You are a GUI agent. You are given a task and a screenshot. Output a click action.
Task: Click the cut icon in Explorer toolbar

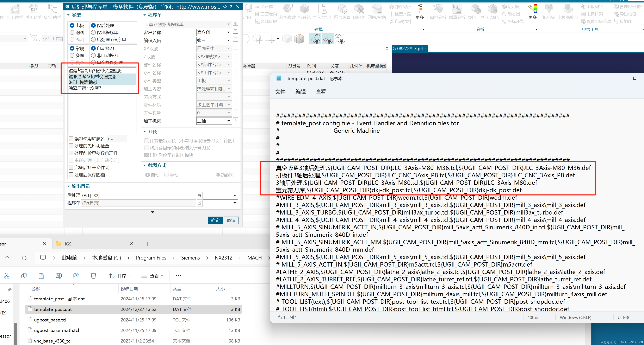[x=6, y=276]
